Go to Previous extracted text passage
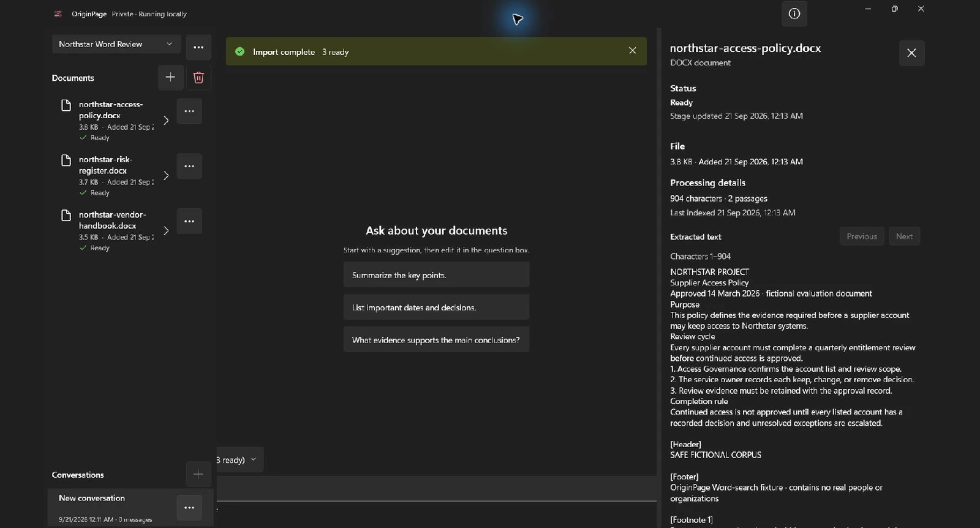The image size is (980, 528). click(x=862, y=236)
